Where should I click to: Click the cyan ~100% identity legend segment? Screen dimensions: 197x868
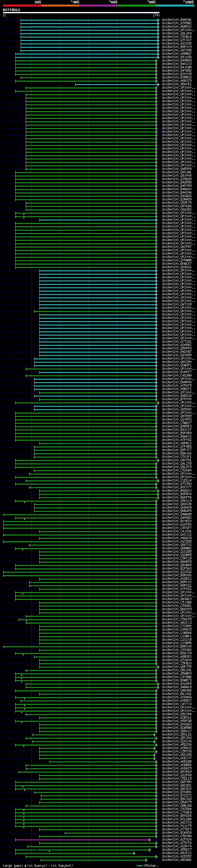[175, 6]
